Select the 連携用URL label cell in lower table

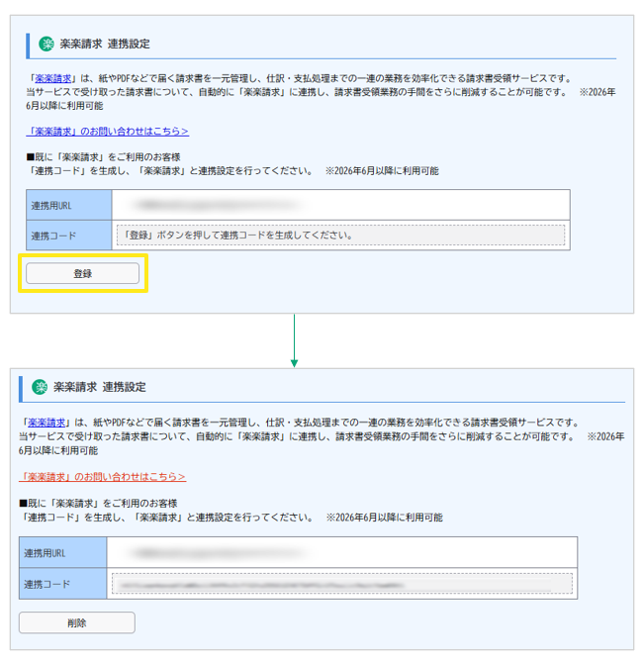pos(62,552)
